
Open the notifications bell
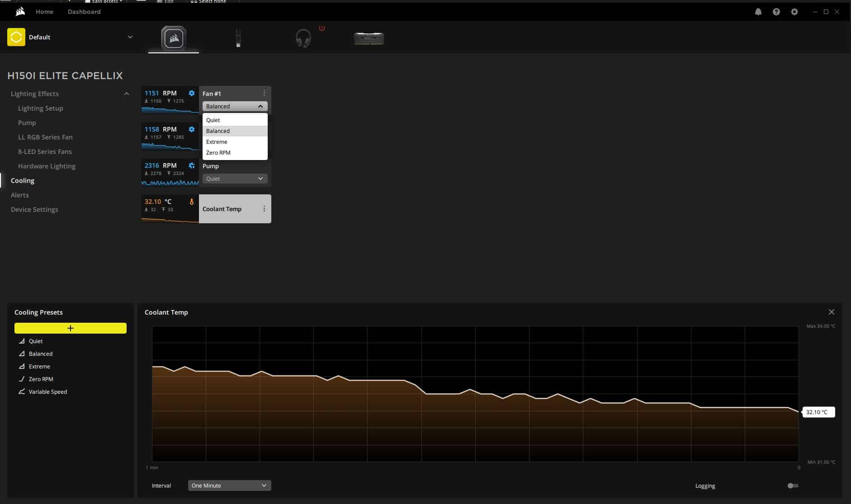[x=758, y=12]
